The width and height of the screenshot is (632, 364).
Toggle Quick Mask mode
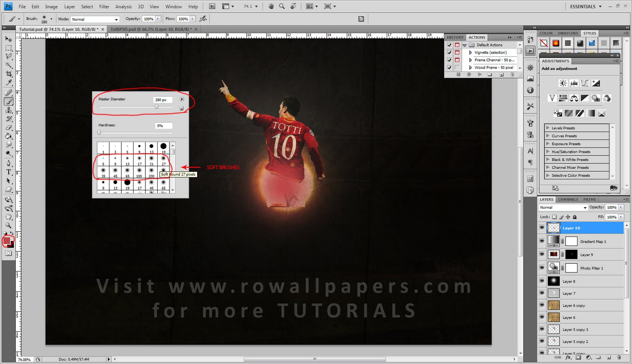tap(8, 253)
